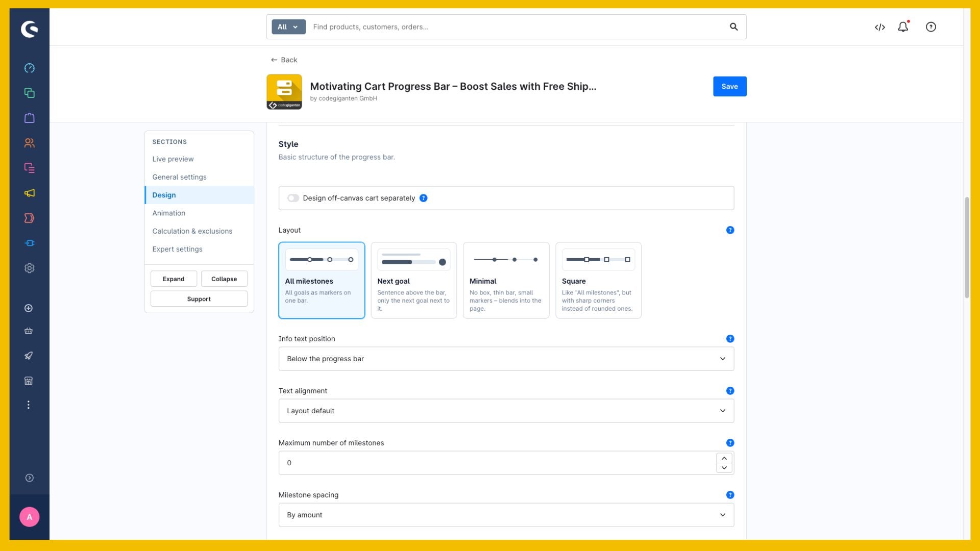Go to Expert settings section
Image resolution: width=980 pixels, height=551 pixels.
coord(199,249)
